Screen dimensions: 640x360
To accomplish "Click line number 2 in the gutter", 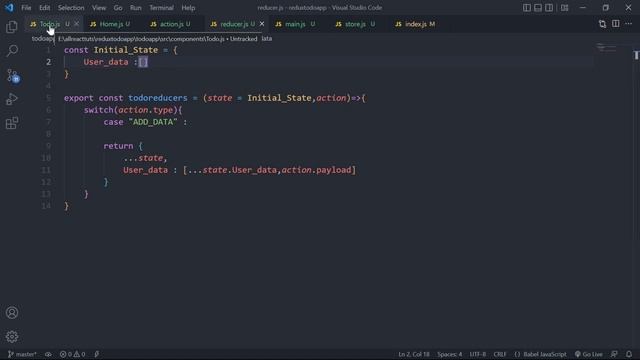I will [x=49, y=62].
